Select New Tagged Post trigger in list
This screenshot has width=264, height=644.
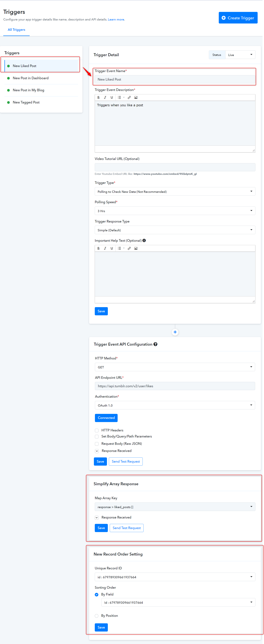pos(26,102)
